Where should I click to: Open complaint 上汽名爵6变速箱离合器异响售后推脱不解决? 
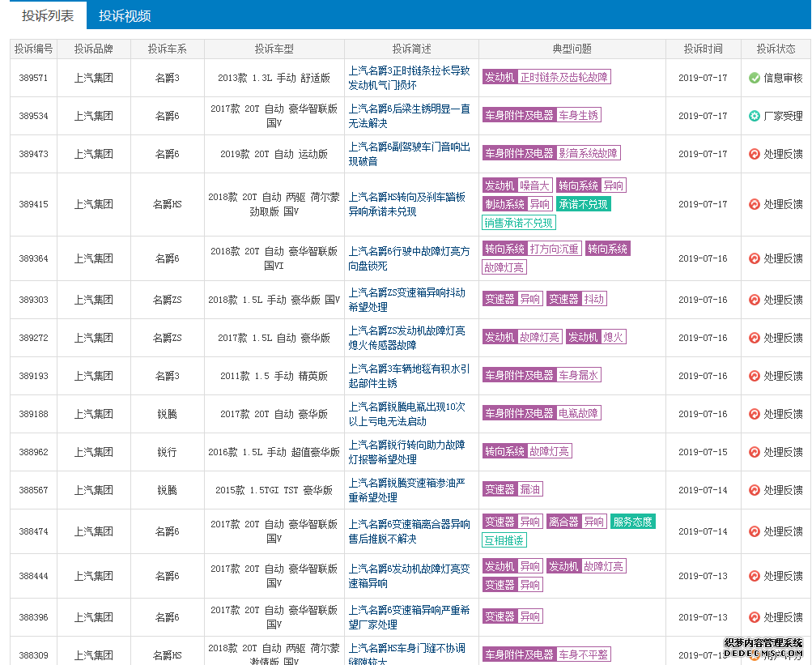(409, 531)
